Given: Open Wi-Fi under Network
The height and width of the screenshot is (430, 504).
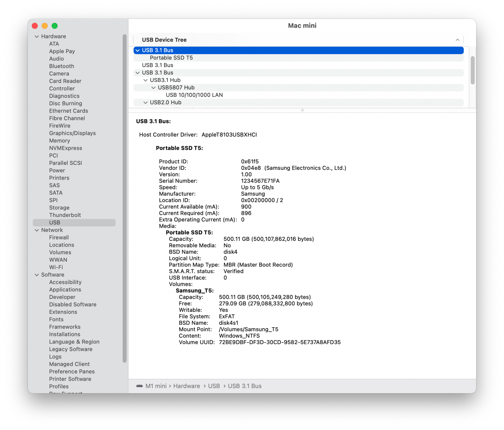Looking at the screenshot, I should pyautogui.click(x=56, y=267).
